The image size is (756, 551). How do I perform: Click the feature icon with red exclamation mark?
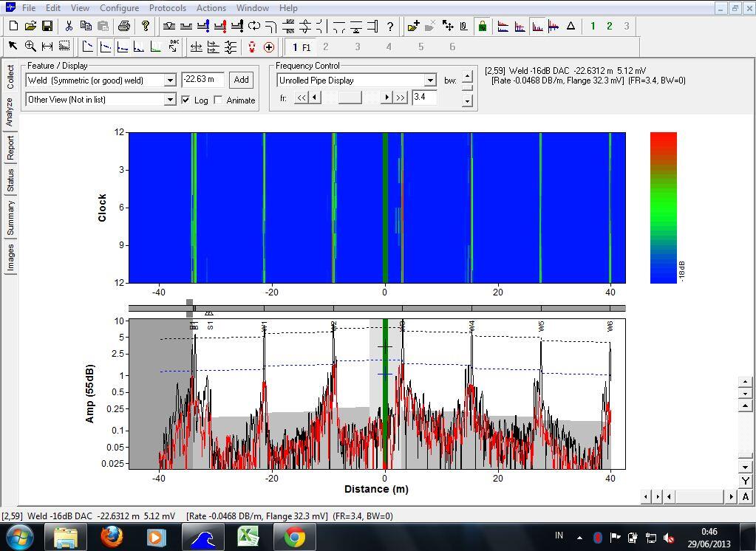[x=220, y=26]
